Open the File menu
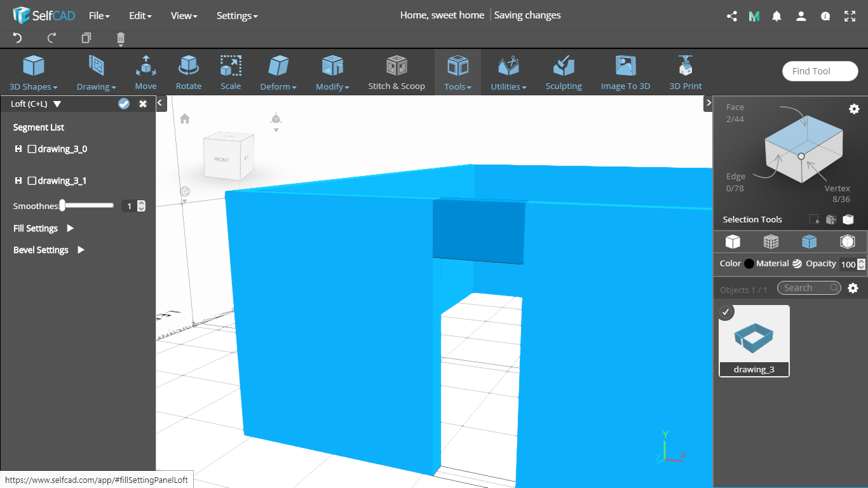The height and width of the screenshot is (488, 868). coord(99,15)
